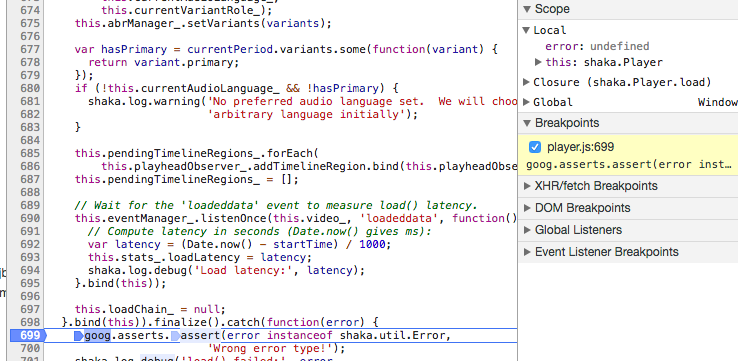
Task: Select the inline breakpoint marker before 'assert'
Action: tap(175, 336)
